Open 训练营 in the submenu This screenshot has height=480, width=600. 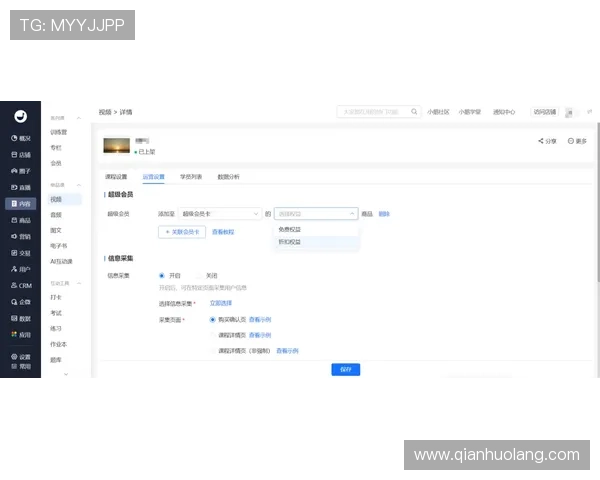[x=59, y=132]
